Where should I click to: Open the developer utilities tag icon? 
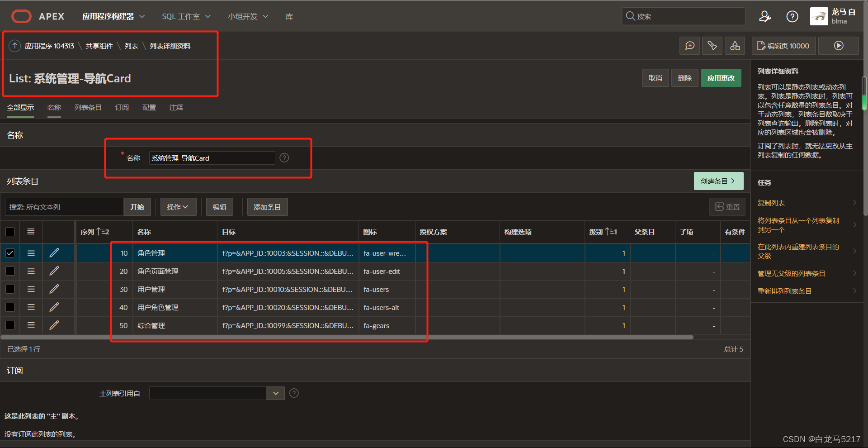(712, 46)
